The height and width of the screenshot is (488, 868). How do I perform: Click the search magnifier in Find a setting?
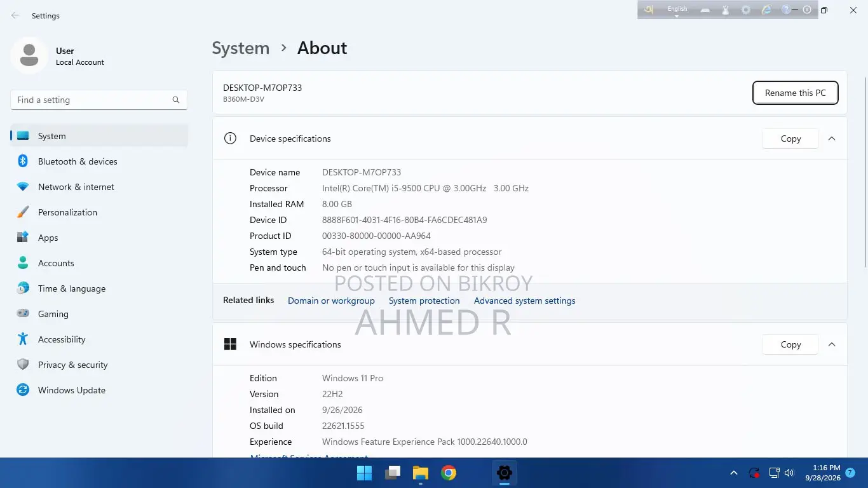tap(176, 100)
